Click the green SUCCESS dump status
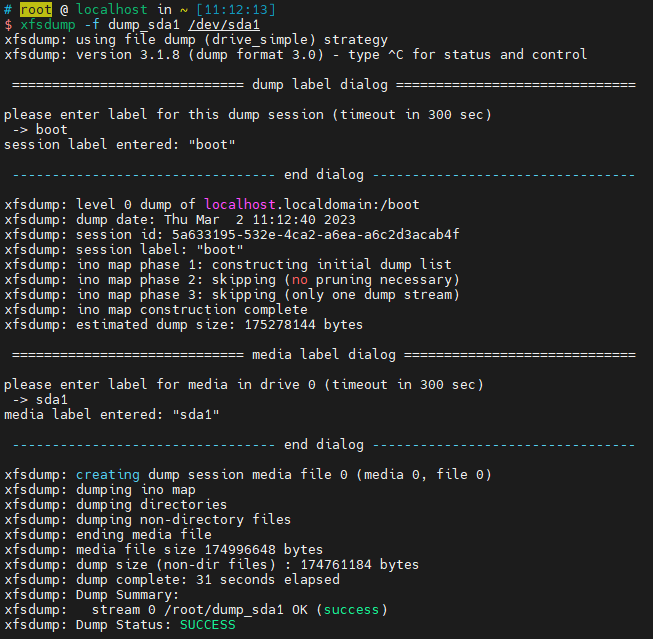 [x=207, y=624]
